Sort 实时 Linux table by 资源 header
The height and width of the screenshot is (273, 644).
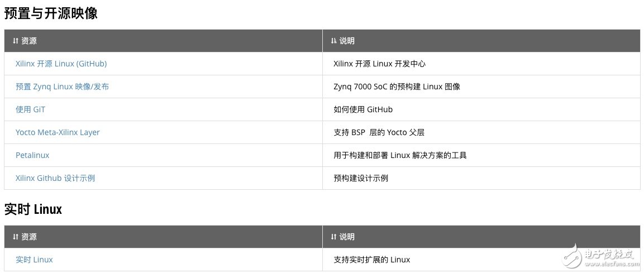[29, 237]
